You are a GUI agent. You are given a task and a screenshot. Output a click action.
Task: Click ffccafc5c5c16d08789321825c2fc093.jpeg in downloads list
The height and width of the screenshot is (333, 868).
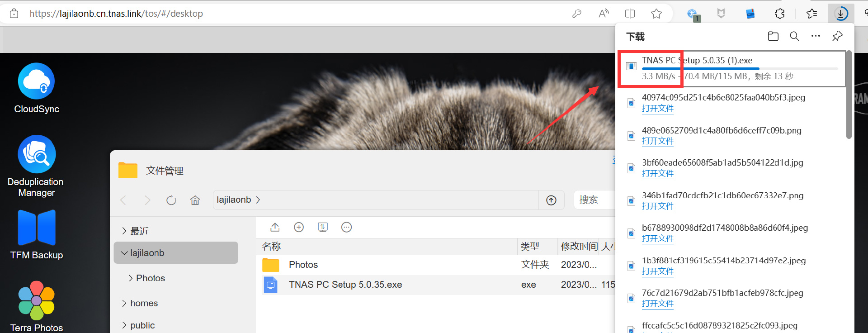pos(720,325)
